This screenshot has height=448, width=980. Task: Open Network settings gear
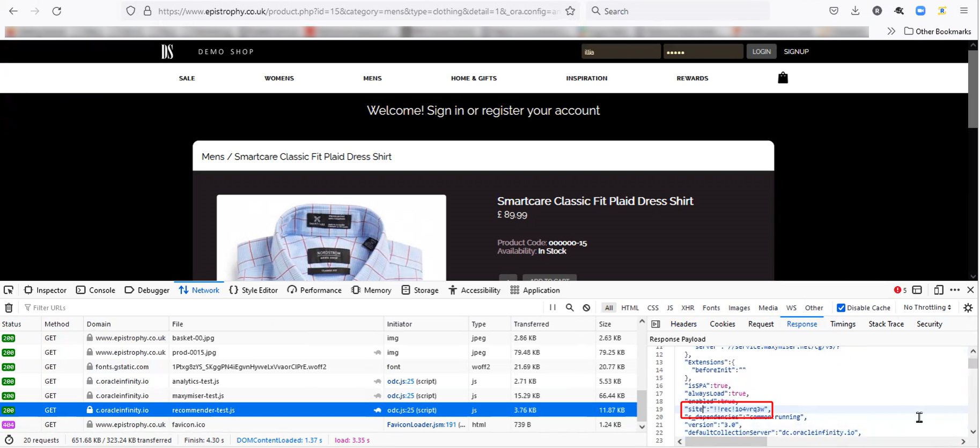click(968, 308)
